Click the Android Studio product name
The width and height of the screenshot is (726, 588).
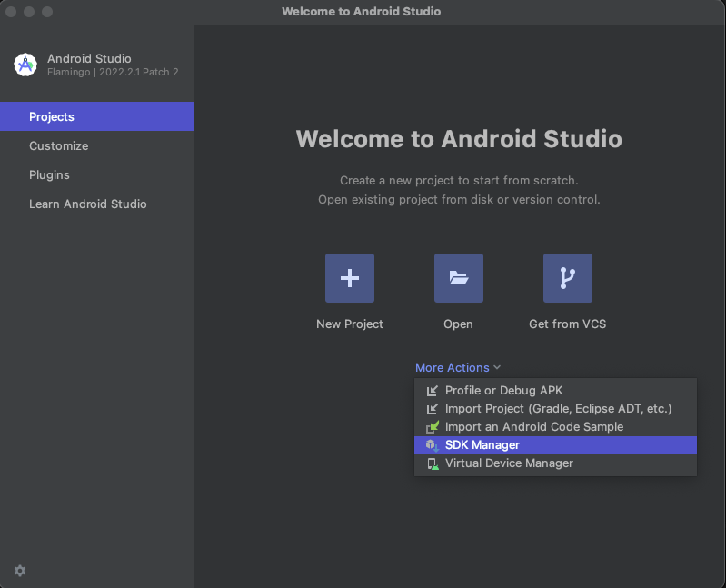(89, 58)
